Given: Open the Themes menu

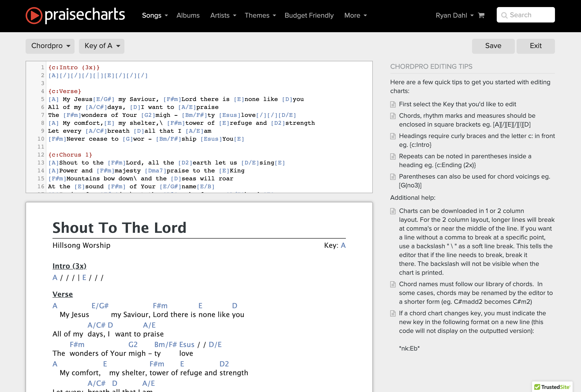Looking at the screenshot, I should [260, 15].
